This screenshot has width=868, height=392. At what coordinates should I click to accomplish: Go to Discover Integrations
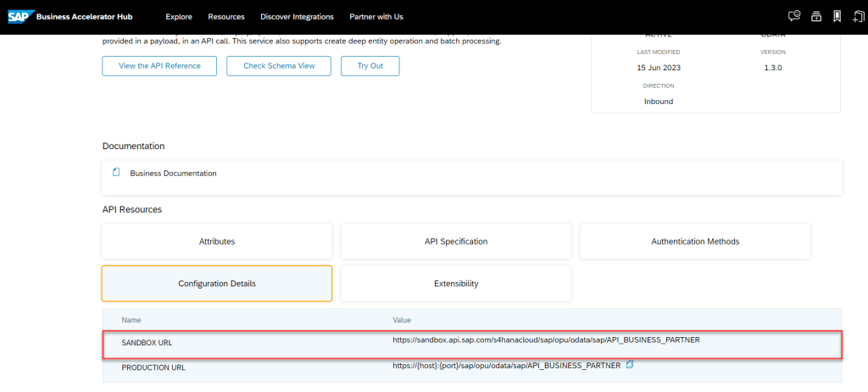coord(297,17)
